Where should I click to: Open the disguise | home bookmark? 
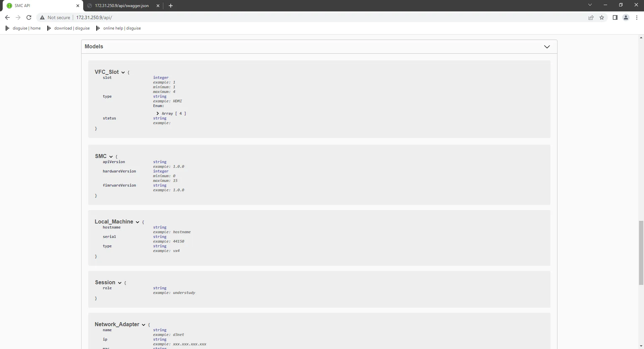(x=26, y=28)
